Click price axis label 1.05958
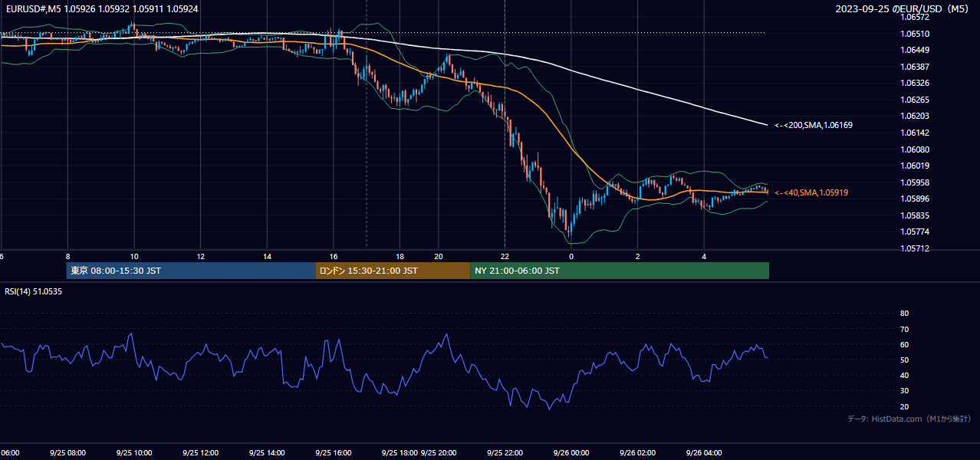Screen dimensions: 980x460 [915, 182]
